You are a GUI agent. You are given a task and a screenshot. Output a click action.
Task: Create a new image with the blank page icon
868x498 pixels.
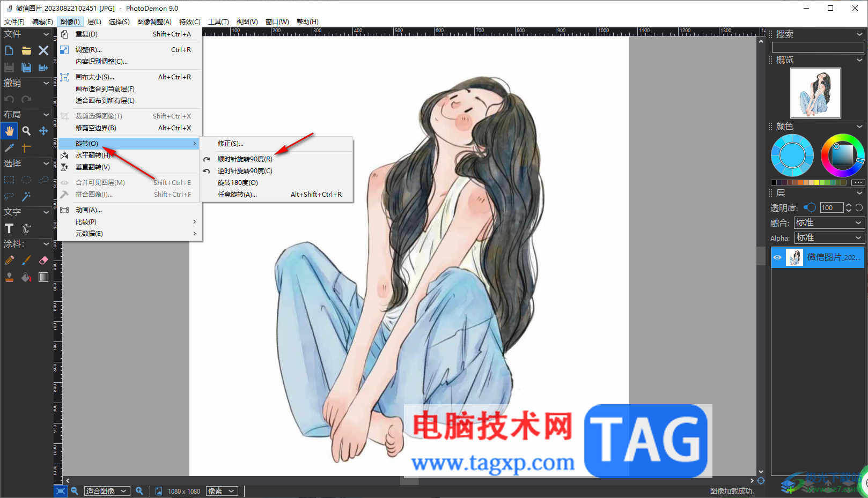coord(9,50)
